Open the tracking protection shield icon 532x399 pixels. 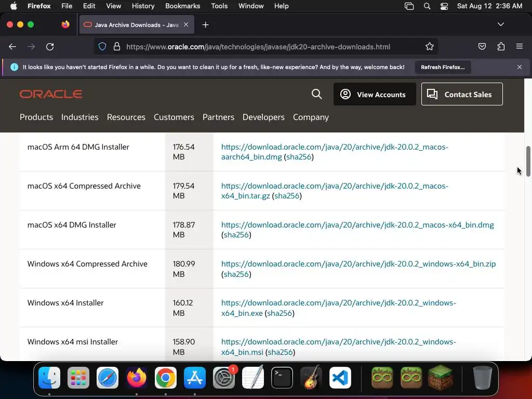[x=102, y=46]
